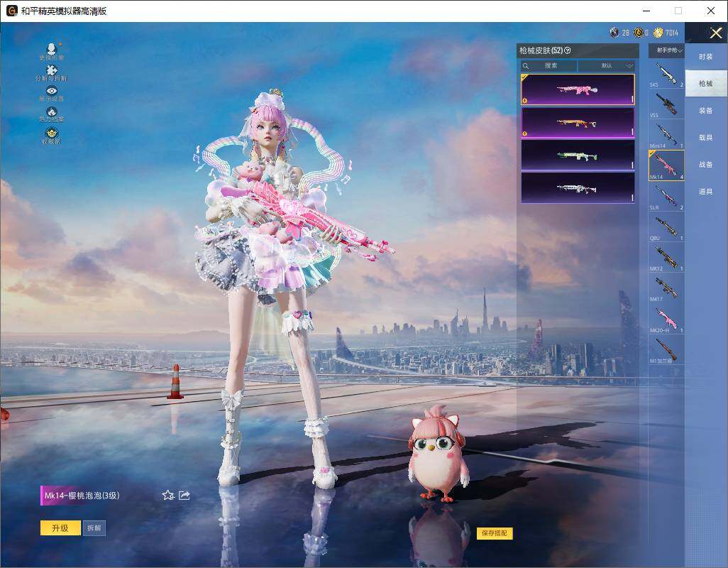The image size is (728, 568).
Task: Expand the 射手步枪 weapon category dropdown
Action: 666,50
